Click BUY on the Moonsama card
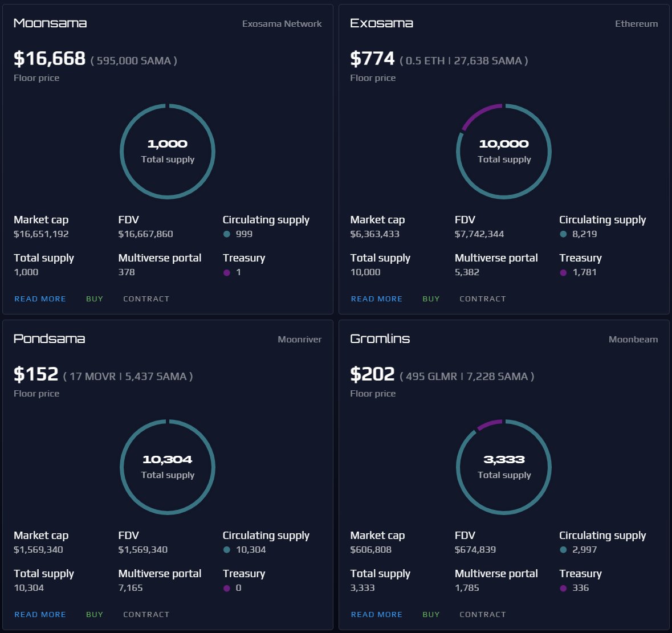This screenshot has width=672, height=633. (x=94, y=299)
